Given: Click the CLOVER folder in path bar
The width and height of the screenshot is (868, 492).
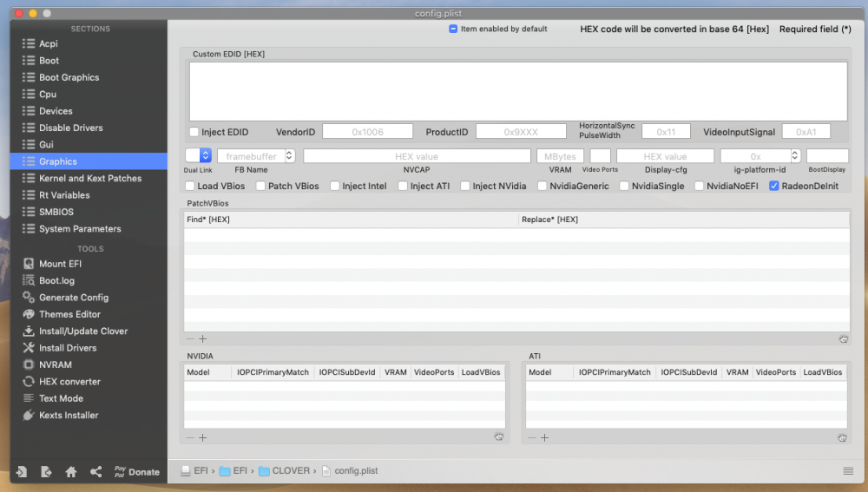Looking at the screenshot, I should (285, 470).
